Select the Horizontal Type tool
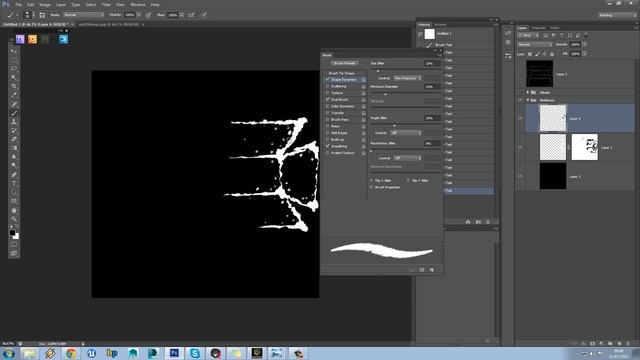 point(14,183)
